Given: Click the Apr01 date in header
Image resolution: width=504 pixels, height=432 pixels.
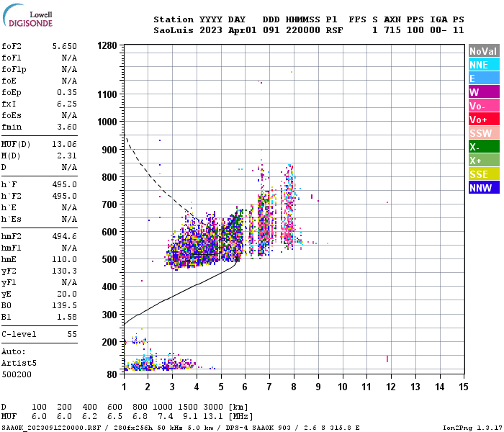Looking at the screenshot, I should (x=243, y=30).
